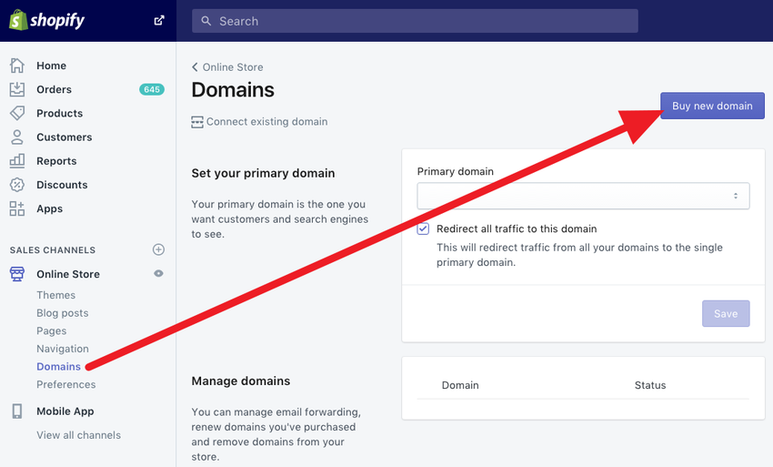Click the Apps grid icon
773x467 pixels.
point(17,209)
